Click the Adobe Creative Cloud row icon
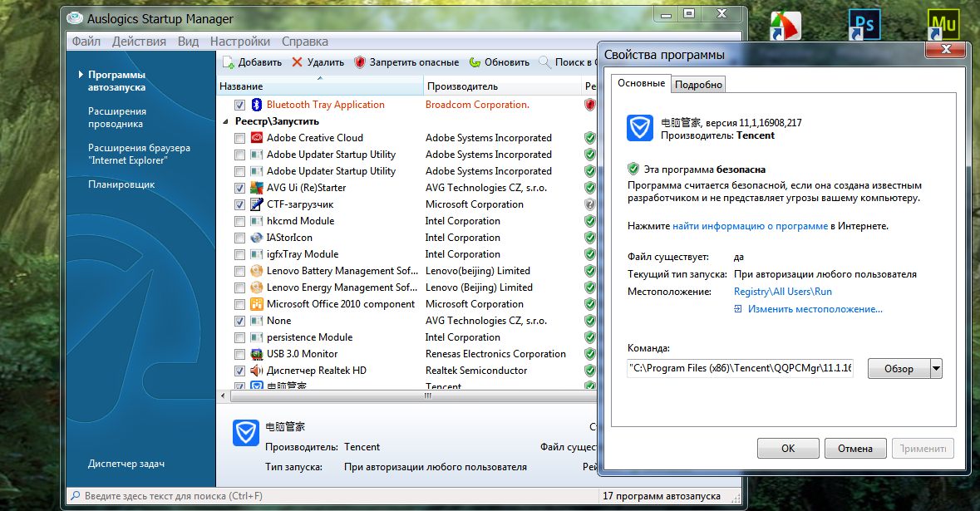Viewport: 980px width, 511px height. coord(256,137)
